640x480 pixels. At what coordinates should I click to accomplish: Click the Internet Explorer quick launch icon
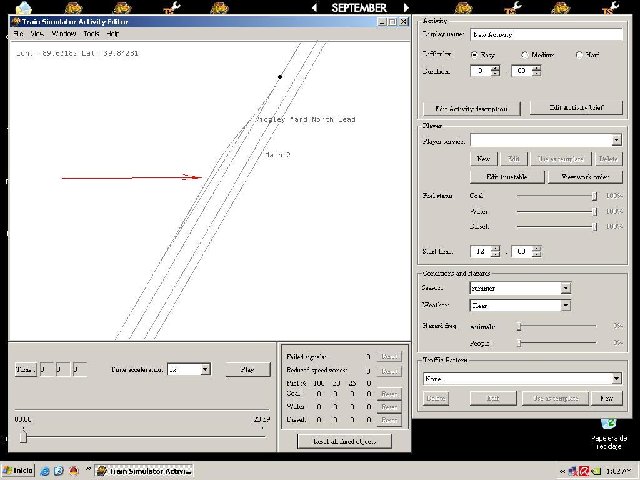point(44,470)
